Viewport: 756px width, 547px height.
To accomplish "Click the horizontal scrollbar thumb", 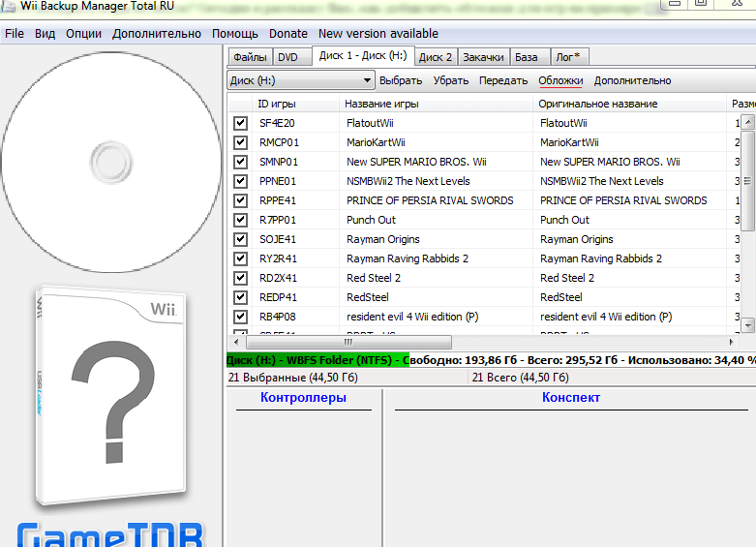I will [x=348, y=342].
